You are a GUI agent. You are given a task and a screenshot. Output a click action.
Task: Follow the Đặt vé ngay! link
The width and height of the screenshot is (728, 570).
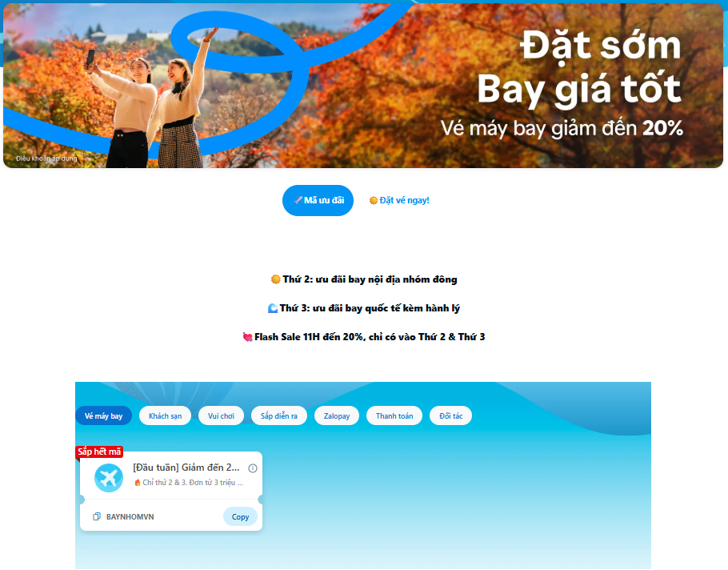point(399,200)
